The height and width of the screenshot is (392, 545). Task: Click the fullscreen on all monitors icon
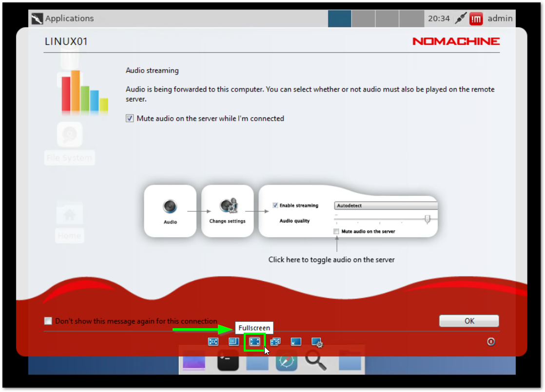point(275,342)
